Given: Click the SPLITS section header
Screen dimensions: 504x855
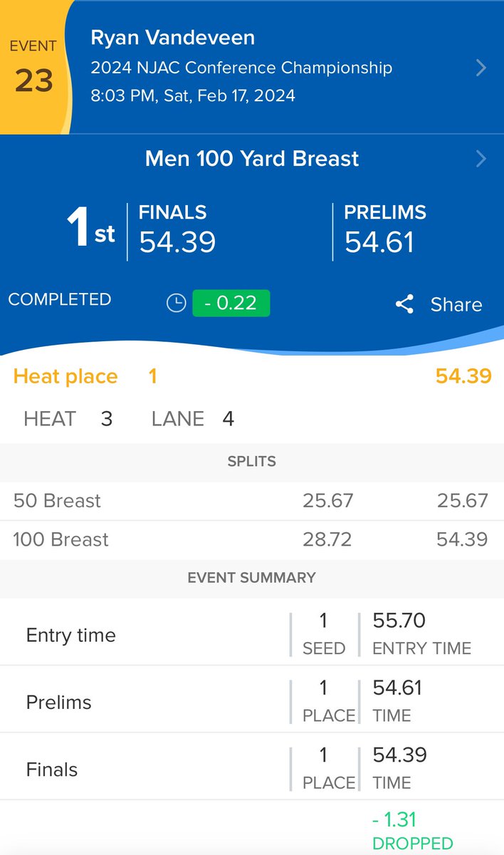Looking at the screenshot, I should point(252,461).
